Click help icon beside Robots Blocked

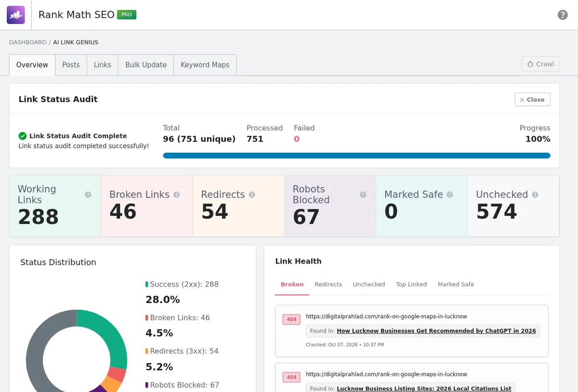pos(363,195)
